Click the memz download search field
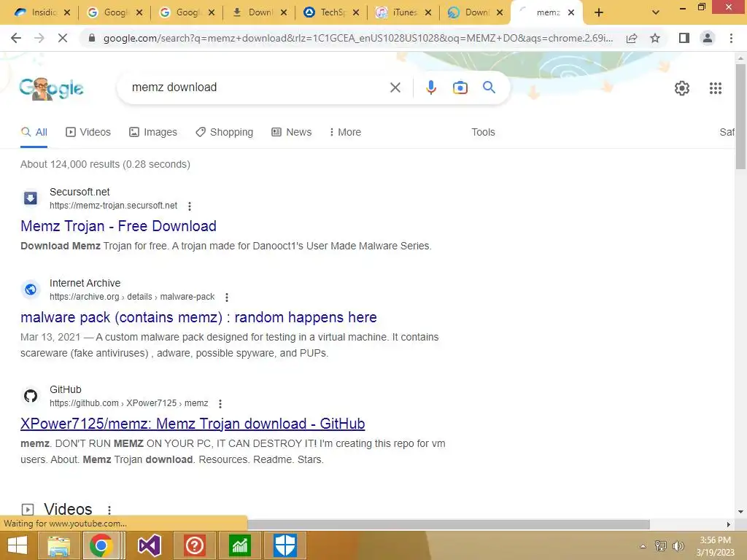 pos(258,87)
